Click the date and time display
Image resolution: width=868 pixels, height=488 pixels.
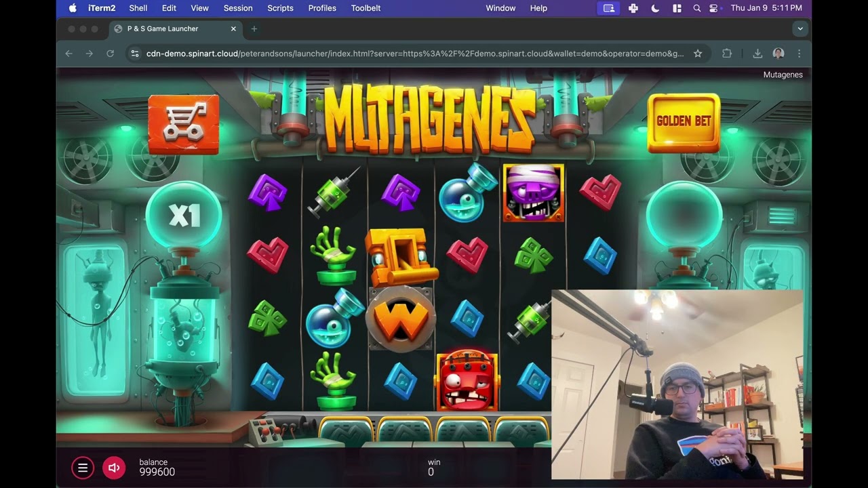pos(766,8)
